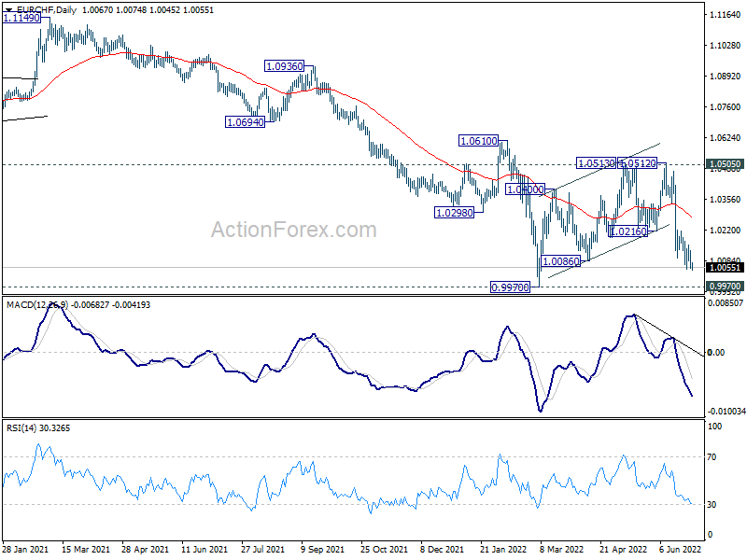Click the 1.05050 level marker on price axis
Image resolution: width=747 pixels, height=560 pixels.
[726, 164]
